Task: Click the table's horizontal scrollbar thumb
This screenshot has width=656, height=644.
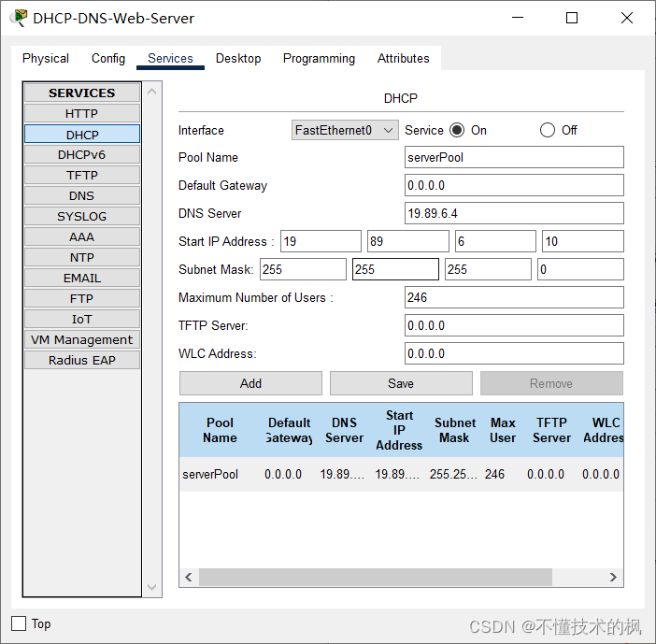Action: pyautogui.click(x=376, y=578)
